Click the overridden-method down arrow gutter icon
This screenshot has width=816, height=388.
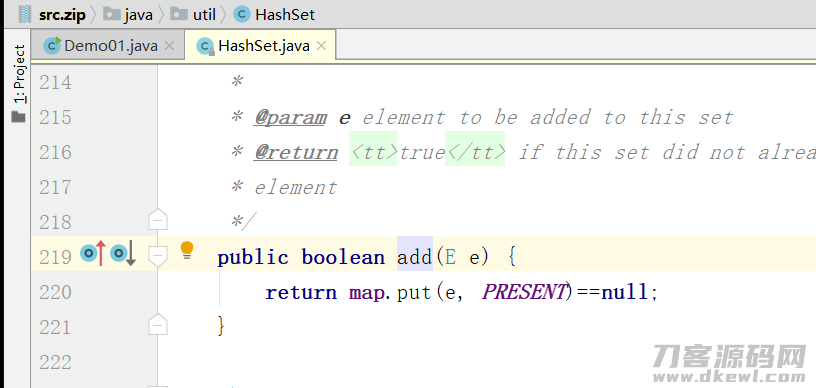pos(123,254)
